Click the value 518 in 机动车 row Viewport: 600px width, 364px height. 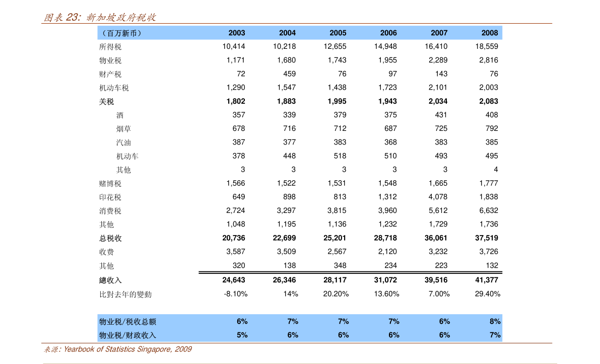(340, 156)
